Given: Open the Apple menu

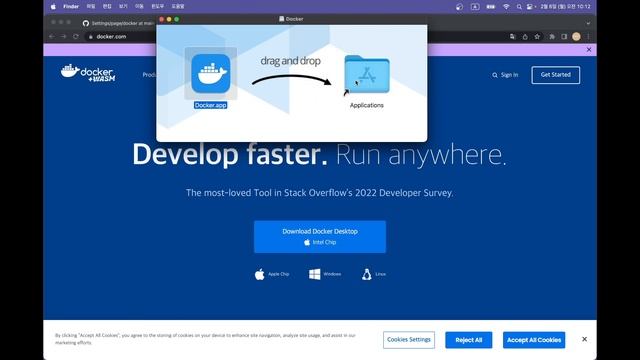Looking at the screenshot, I should tap(53, 7).
